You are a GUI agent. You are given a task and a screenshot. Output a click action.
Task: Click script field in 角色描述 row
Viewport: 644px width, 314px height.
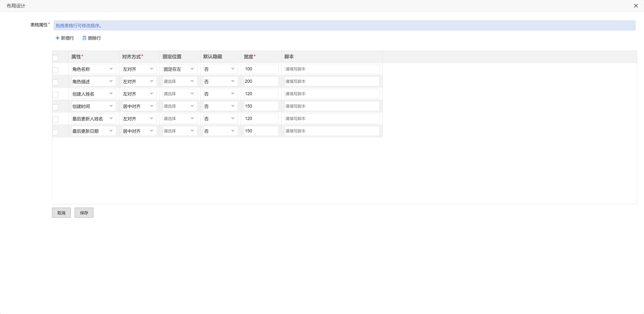pos(332,81)
